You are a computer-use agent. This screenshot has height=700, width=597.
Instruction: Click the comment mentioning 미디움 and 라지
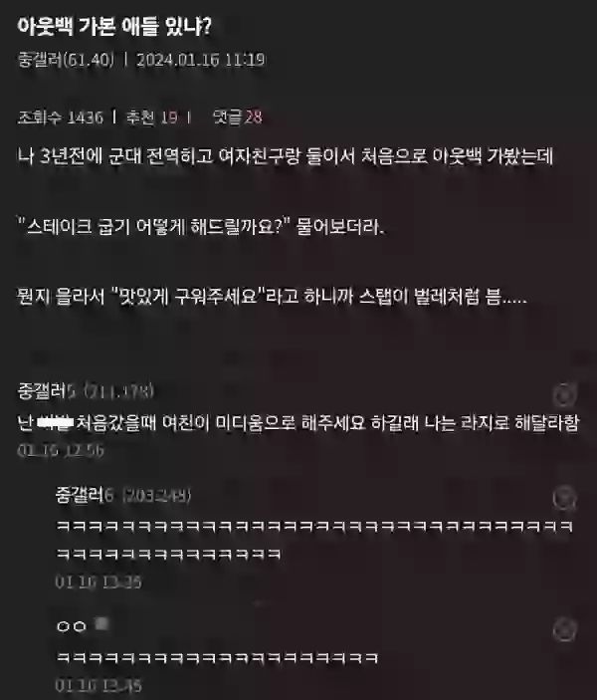click(298, 422)
